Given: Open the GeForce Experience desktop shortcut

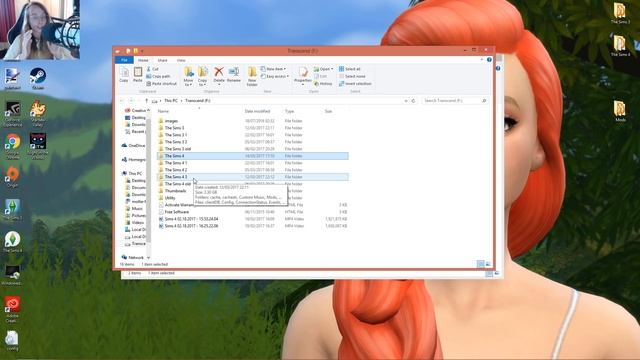Looking at the screenshot, I should (13, 114).
